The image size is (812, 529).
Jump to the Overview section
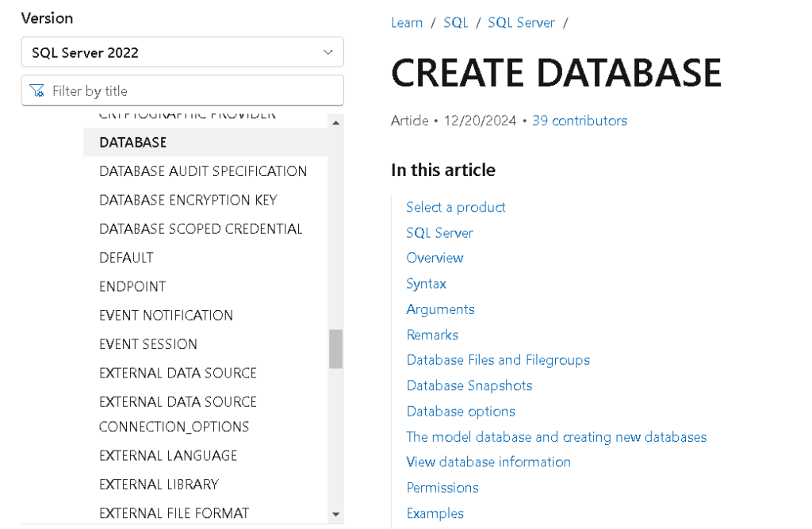point(435,258)
